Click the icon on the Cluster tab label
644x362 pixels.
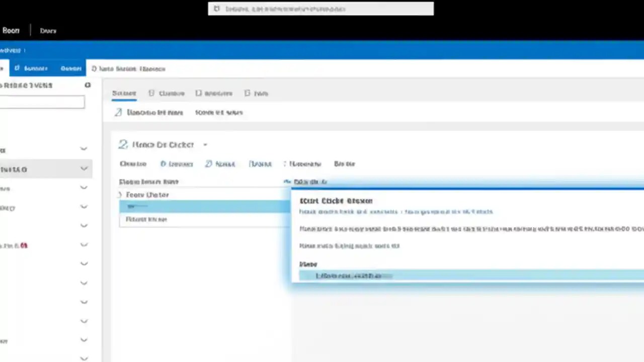pos(151,93)
